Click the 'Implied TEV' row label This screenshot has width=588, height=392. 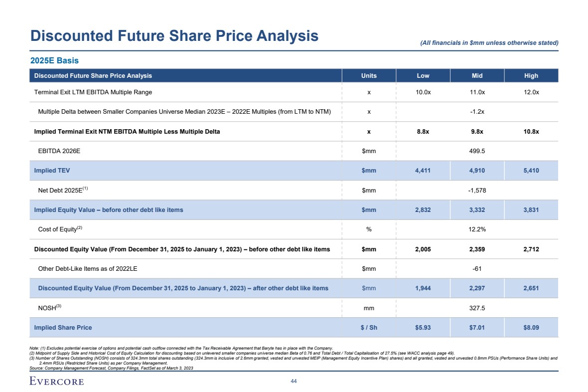52,171
